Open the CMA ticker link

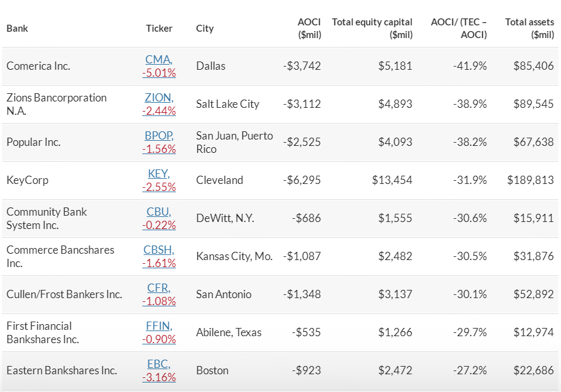point(157,60)
